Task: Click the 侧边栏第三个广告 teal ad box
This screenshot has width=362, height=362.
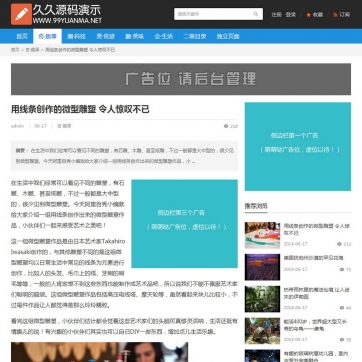Action: click(x=184, y=224)
